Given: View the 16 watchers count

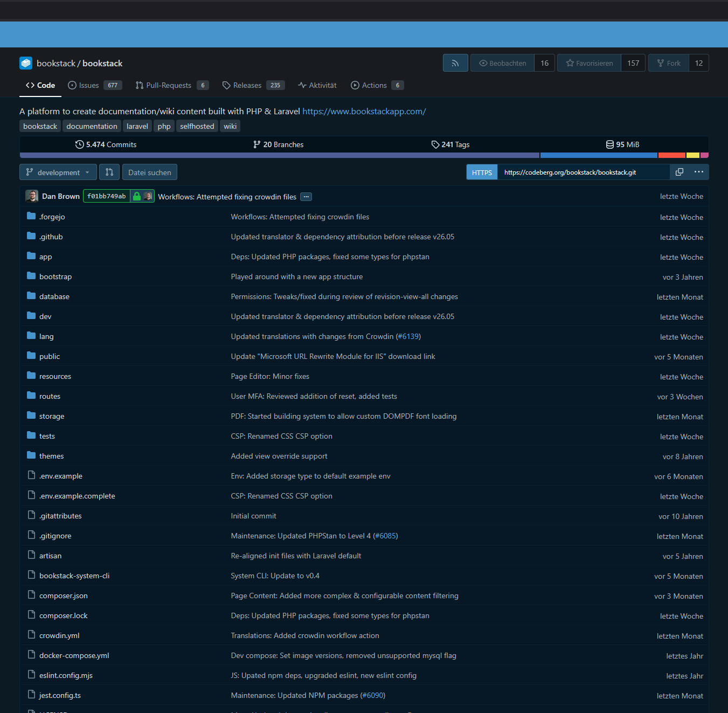Looking at the screenshot, I should pos(545,63).
